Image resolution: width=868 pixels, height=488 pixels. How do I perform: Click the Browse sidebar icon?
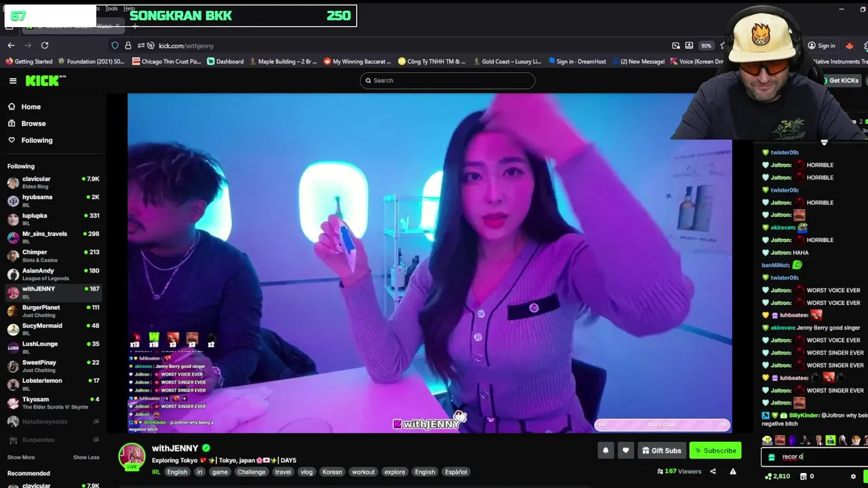coord(12,123)
